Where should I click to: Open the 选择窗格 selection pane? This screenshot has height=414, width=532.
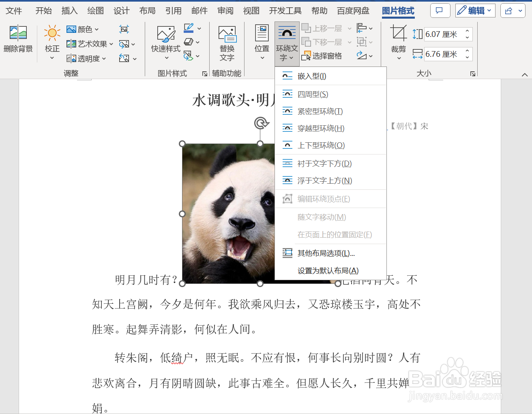(x=322, y=56)
